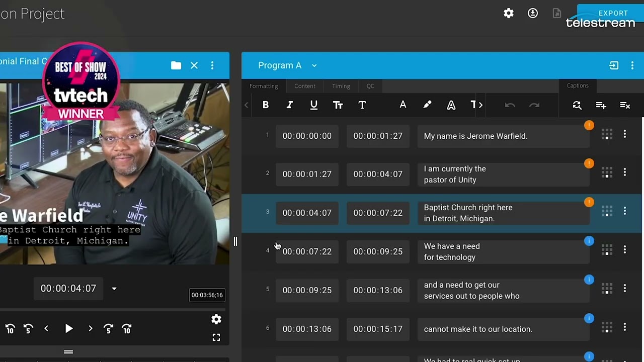The image size is (644, 362).
Task: Click the import icon in Program A header
Action: pyautogui.click(x=614, y=65)
